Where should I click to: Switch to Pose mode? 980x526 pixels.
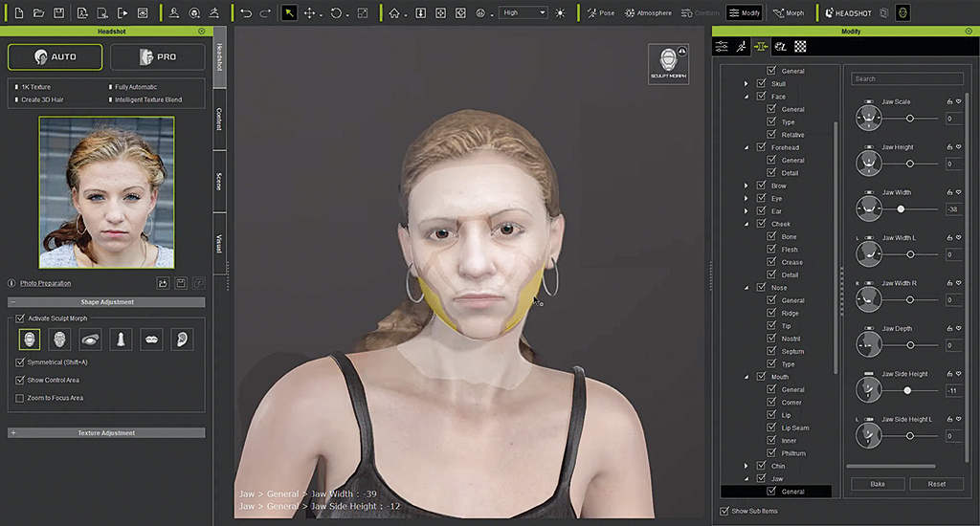coord(601,12)
